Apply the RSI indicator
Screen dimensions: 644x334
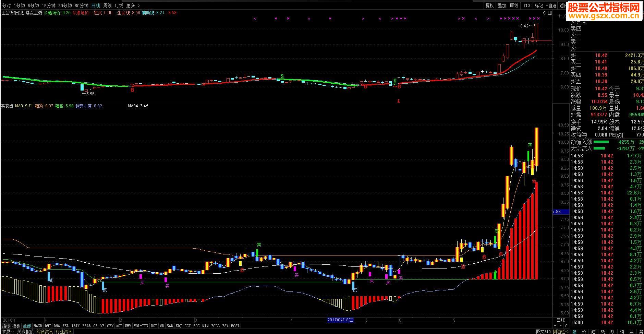(154, 326)
